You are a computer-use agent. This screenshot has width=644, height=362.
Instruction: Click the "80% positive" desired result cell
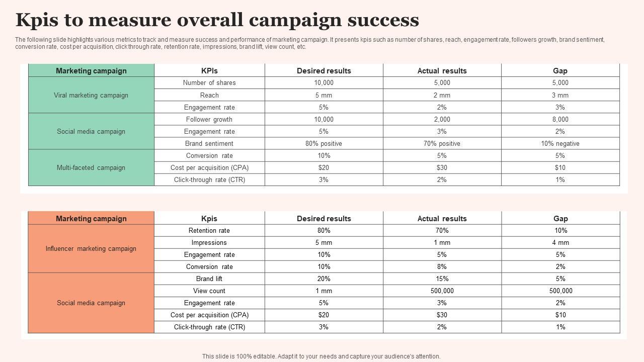click(x=324, y=143)
